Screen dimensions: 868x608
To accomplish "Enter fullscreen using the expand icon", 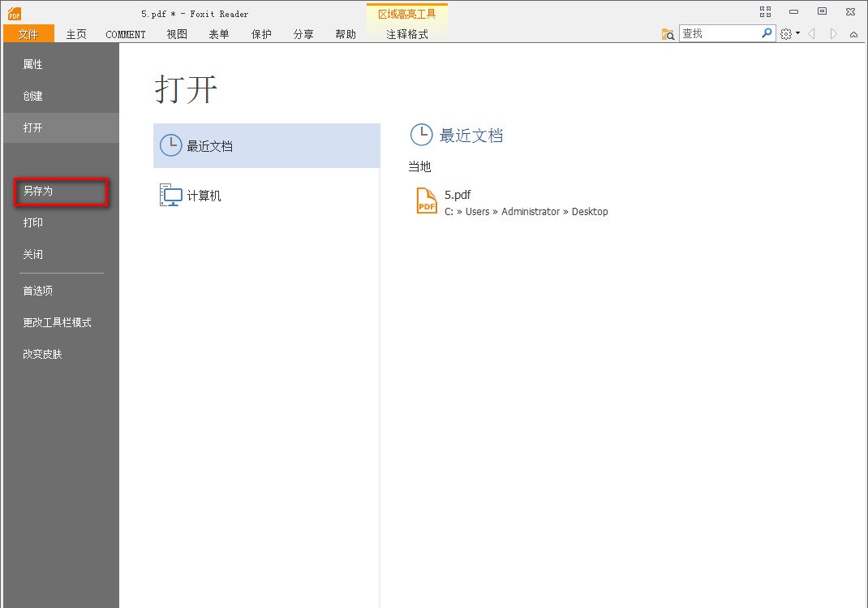I will pos(765,11).
